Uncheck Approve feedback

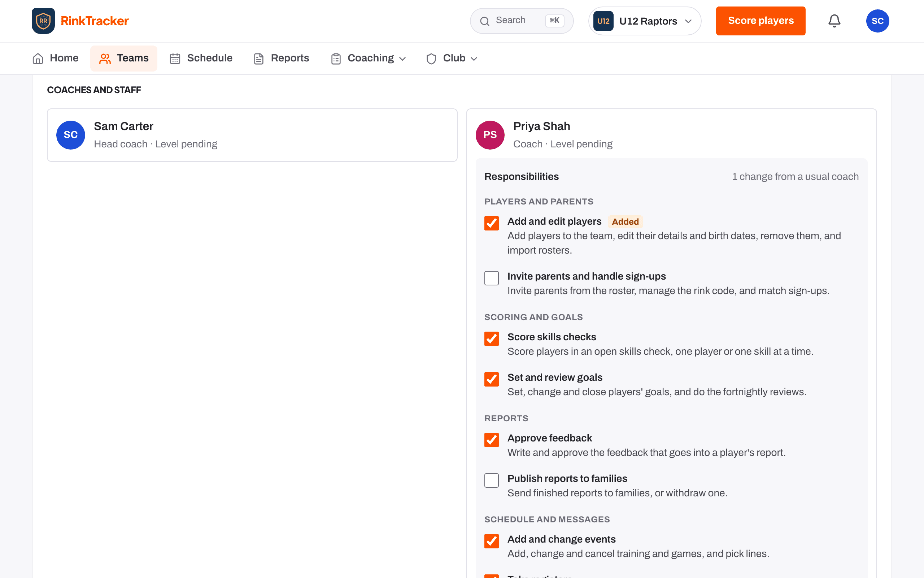491,440
